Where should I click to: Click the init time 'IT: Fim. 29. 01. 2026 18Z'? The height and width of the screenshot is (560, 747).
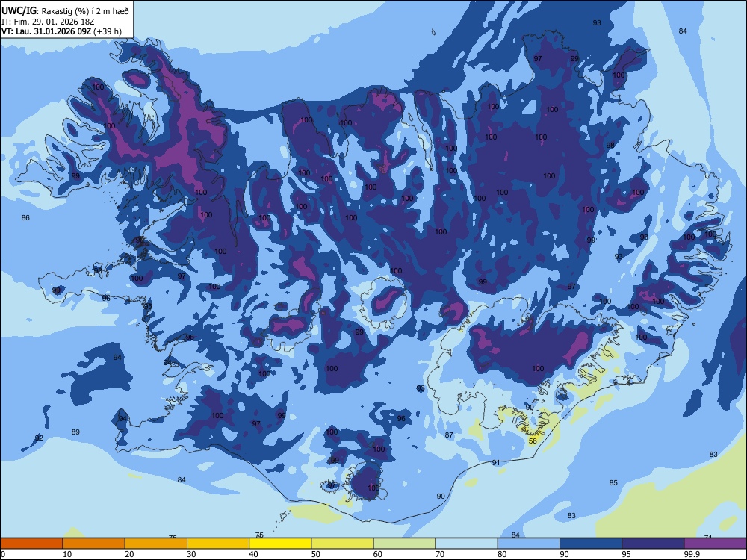coord(48,22)
